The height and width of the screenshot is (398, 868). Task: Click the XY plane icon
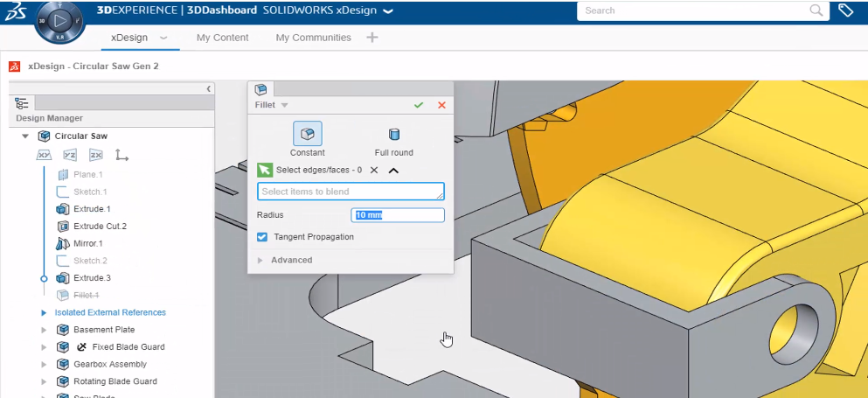click(44, 155)
